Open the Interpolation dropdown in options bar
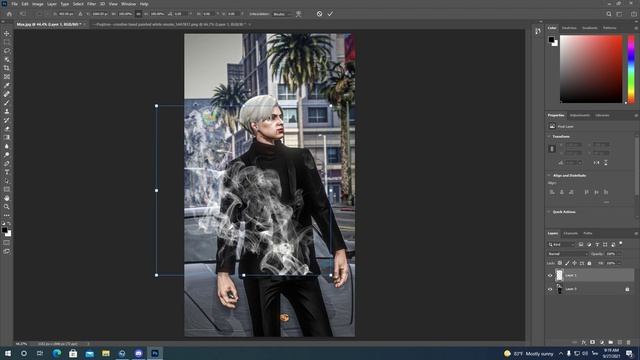 click(x=282, y=14)
